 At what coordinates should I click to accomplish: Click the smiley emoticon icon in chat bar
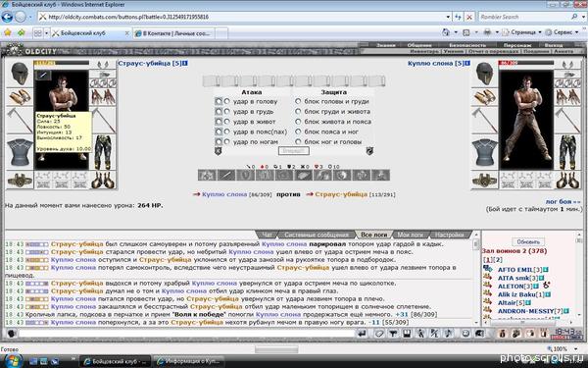pos(465,333)
